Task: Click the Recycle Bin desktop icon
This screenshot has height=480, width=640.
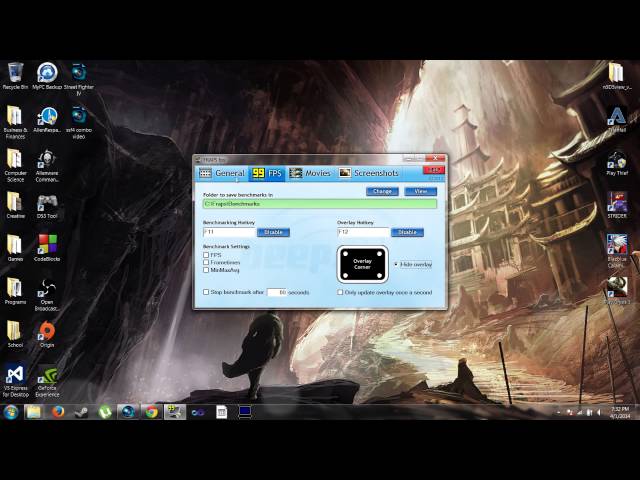Action: click(x=15, y=76)
